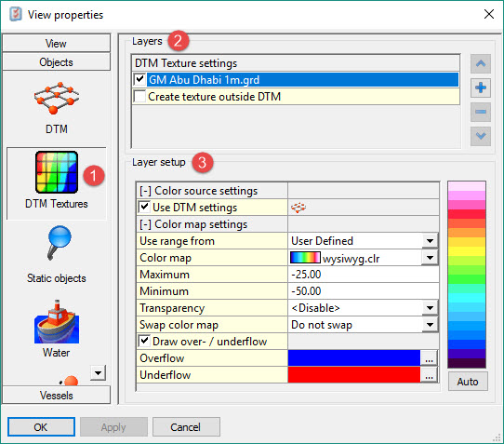Expand the Color map wysiwyg.clr dropdown
504x444 pixels.
[430, 258]
